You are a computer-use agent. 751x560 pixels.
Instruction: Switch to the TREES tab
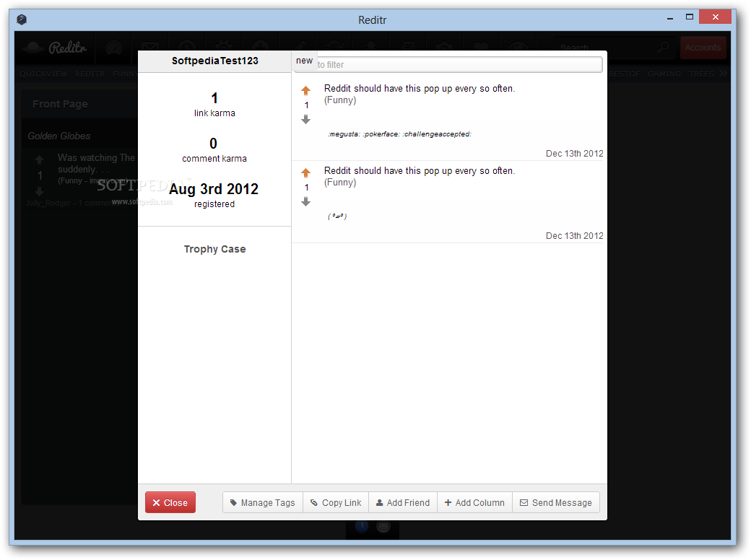701,74
